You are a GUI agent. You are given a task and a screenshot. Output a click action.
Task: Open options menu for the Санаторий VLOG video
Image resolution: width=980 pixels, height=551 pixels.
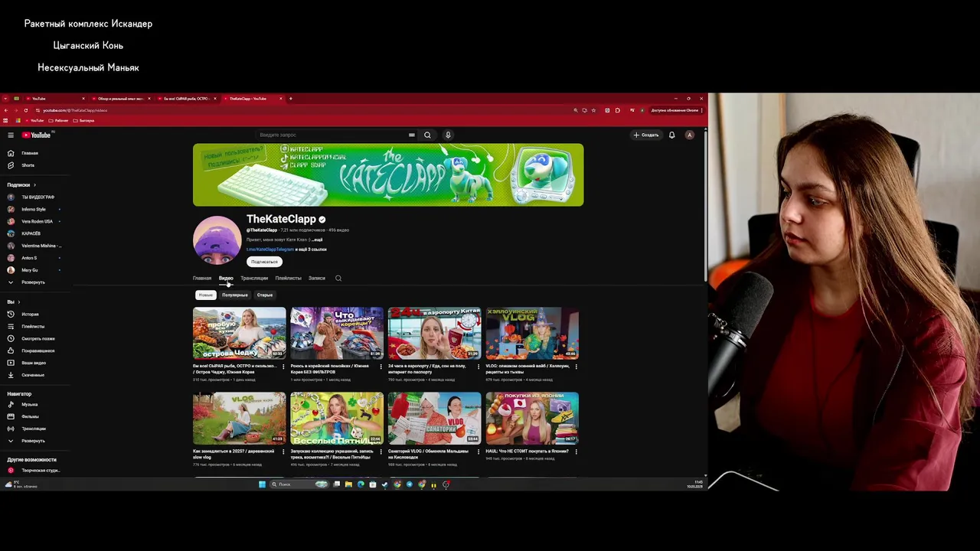pos(479,452)
